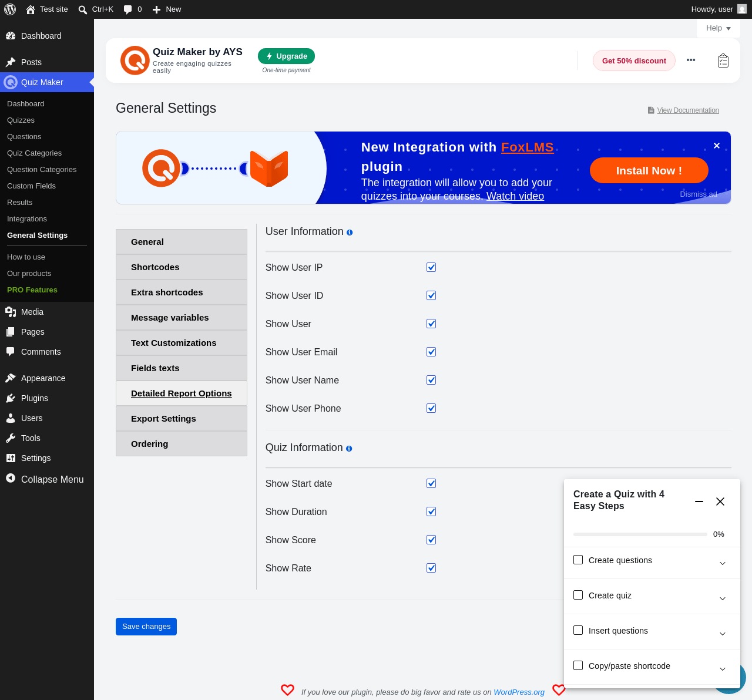Viewport: 752px width, 700px height.
Task: Expand the Create quiz step chevron
Action: pyautogui.click(x=723, y=598)
